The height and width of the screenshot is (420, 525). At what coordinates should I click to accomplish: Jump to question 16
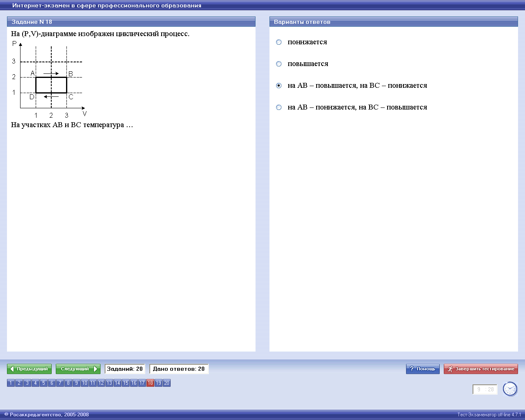point(134,383)
